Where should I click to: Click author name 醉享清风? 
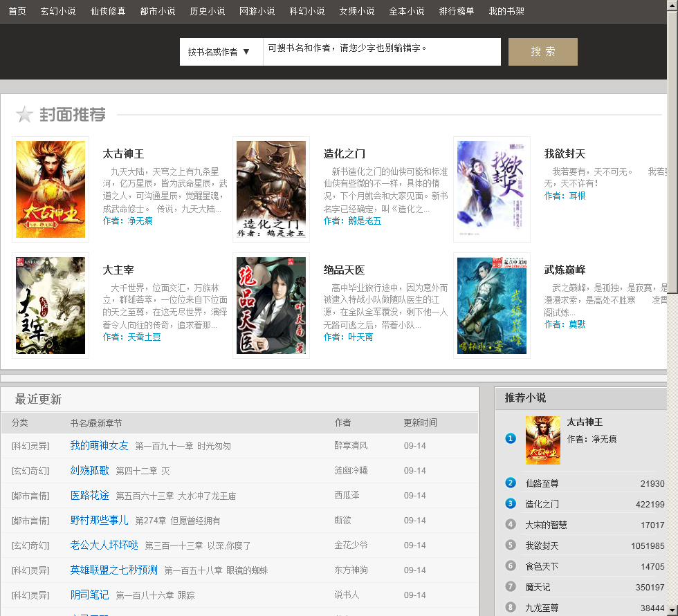pyautogui.click(x=351, y=446)
